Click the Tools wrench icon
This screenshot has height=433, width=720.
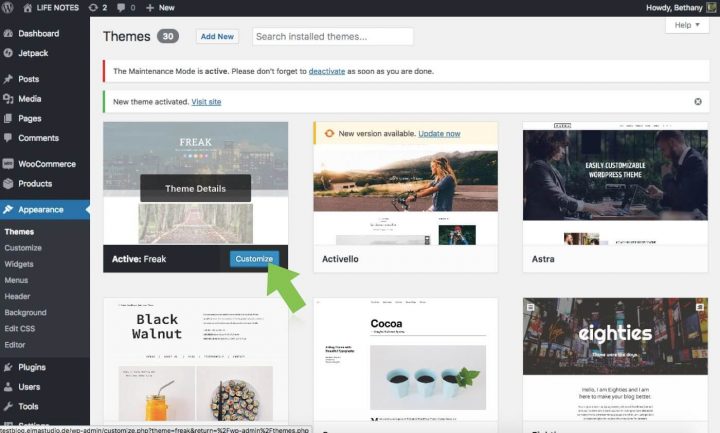(x=8, y=406)
